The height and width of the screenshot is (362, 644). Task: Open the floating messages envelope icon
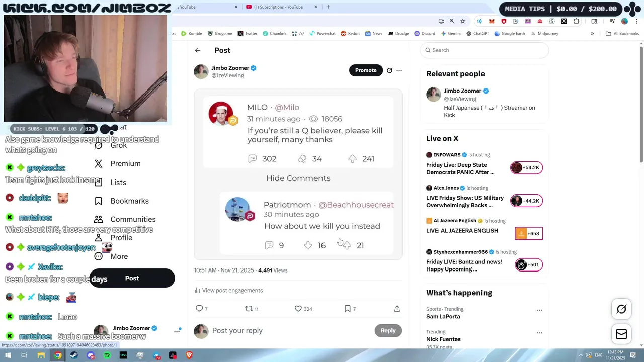621,334
